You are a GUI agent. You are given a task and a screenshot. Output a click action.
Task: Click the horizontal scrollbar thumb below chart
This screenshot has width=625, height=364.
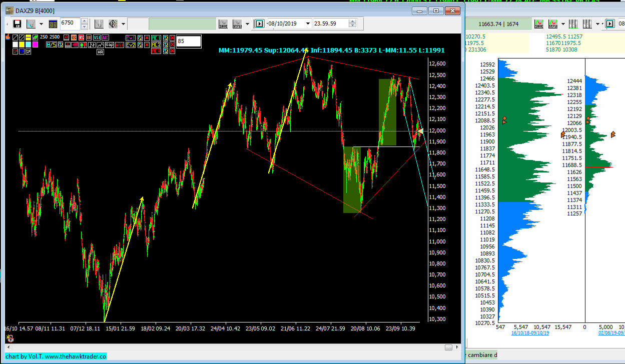coord(448,347)
